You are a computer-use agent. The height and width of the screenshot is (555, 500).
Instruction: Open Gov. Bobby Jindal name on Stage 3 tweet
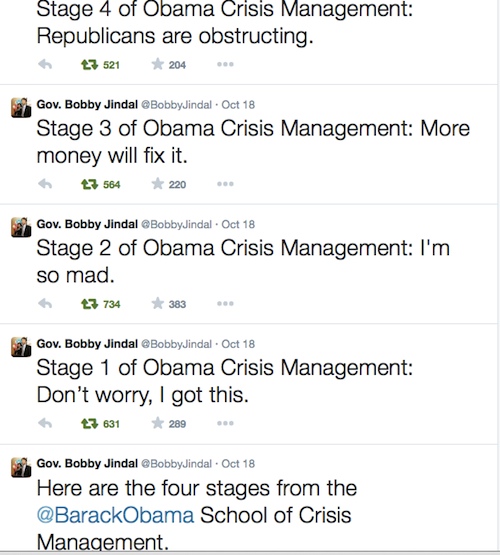pos(87,105)
